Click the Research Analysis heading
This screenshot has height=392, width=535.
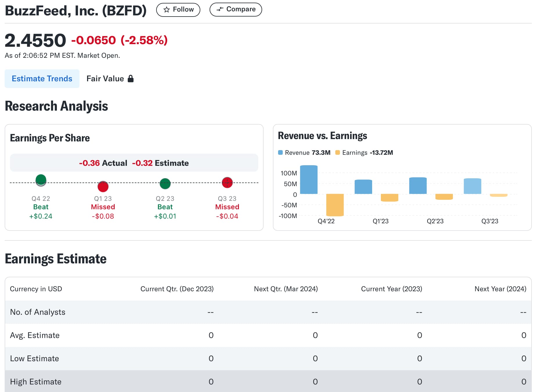tap(57, 106)
